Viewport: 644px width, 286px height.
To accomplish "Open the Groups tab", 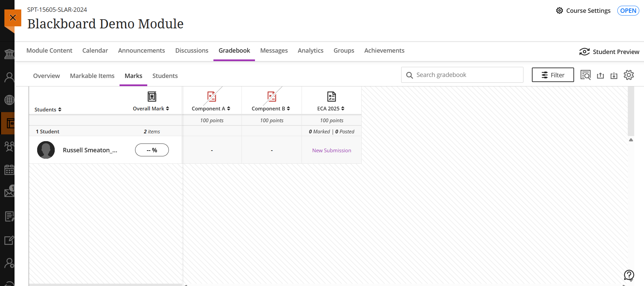I will pyautogui.click(x=344, y=50).
